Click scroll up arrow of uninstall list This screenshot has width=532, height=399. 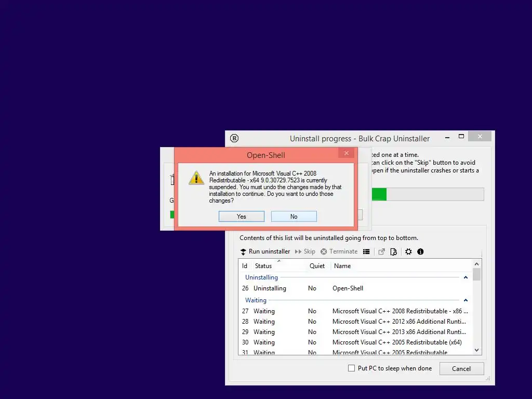coord(477,264)
